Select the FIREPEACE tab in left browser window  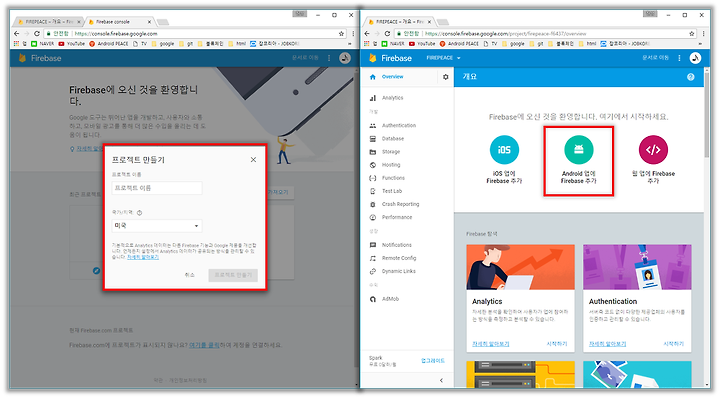[x=48, y=22]
